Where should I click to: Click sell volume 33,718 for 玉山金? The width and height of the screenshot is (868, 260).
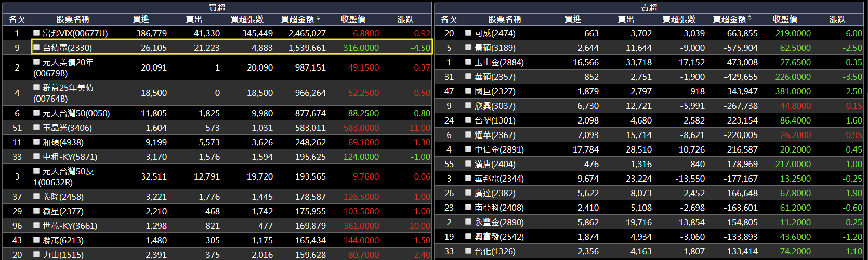pyautogui.click(x=639, y=62)
